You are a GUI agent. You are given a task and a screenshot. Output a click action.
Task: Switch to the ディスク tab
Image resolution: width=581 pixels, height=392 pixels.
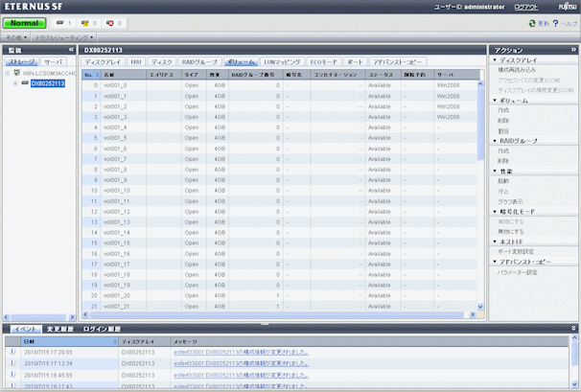[x=162, y=62]
